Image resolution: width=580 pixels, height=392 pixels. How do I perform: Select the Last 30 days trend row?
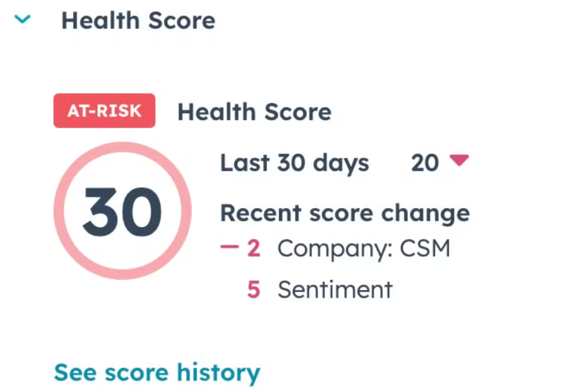coord(344,163)
